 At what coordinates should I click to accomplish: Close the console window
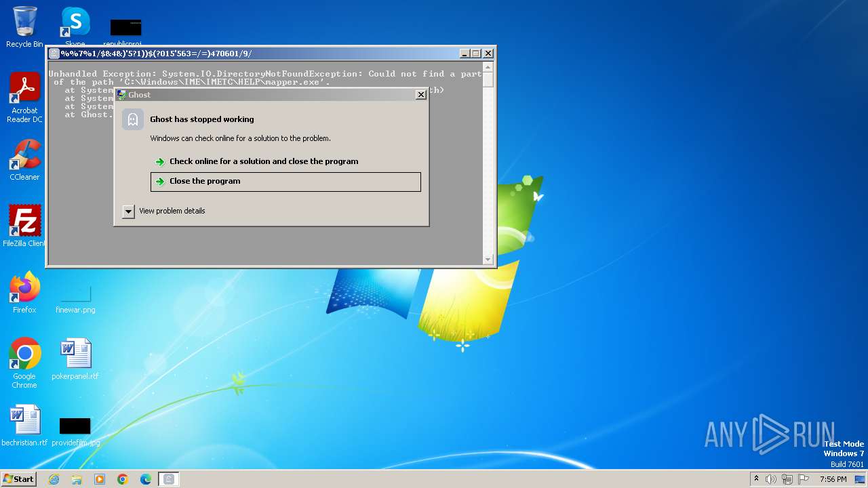point(488,54)
